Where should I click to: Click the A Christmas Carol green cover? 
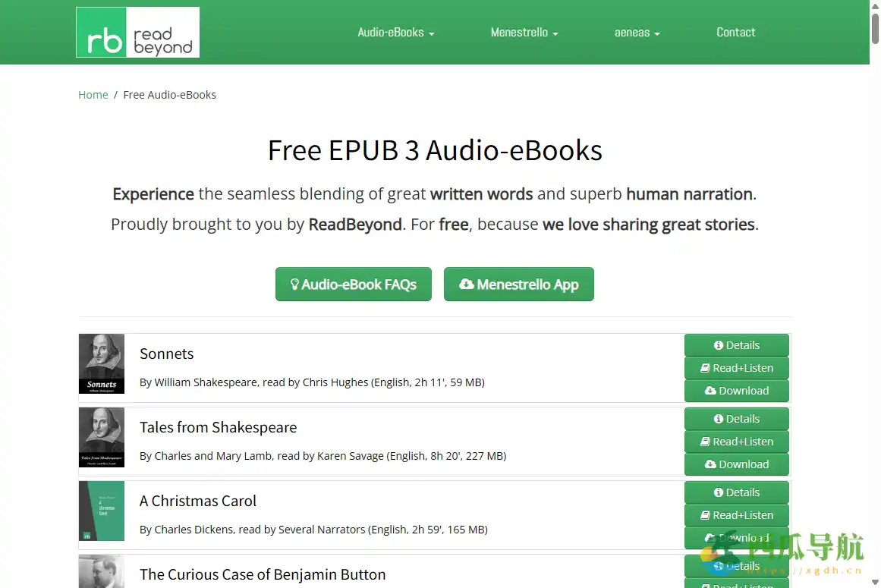[x=102, y=511]
